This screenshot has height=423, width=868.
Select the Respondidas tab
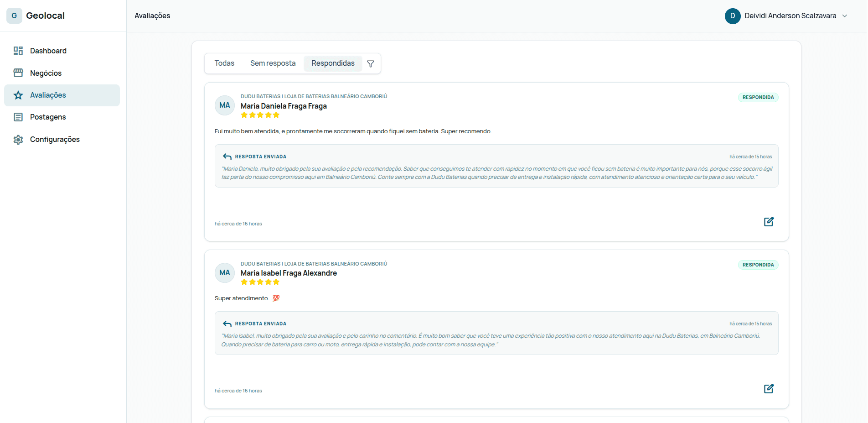click(333, 63)
